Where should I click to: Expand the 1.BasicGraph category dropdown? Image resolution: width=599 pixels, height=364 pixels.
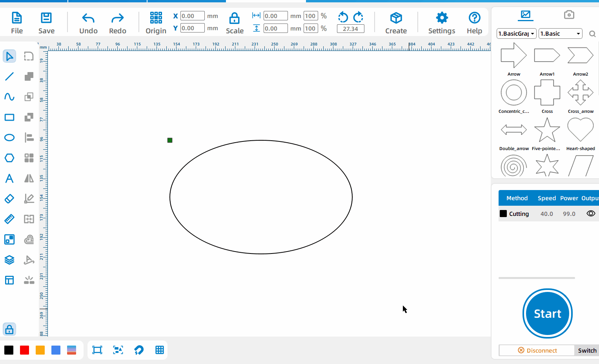point(516,34)
